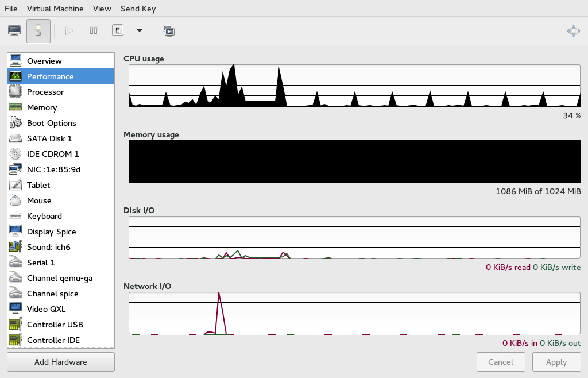The image size is (588, 378).
Task: Open the Boot Options item
Action: 51,123
